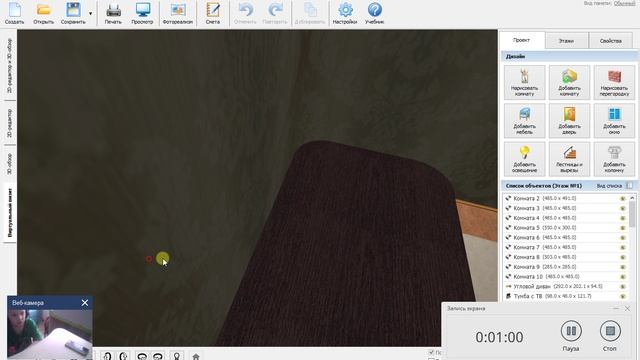
Task: Select Комната 7 in the object list
Action: (566, 247)
